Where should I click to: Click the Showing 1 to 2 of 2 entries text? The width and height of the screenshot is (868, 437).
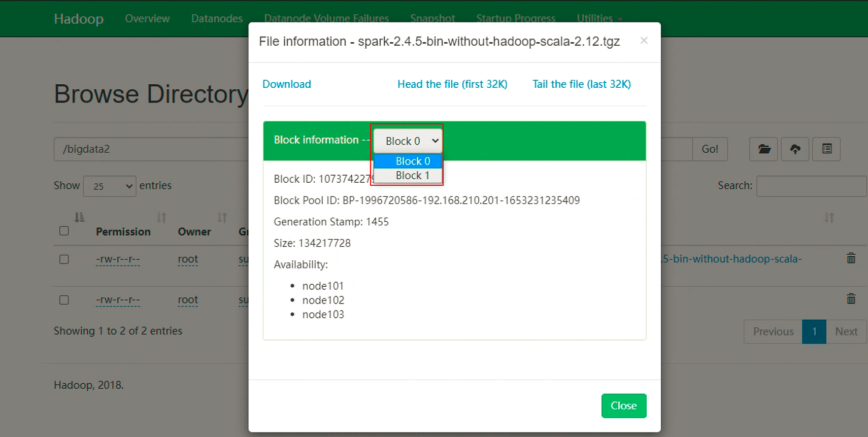118,331
